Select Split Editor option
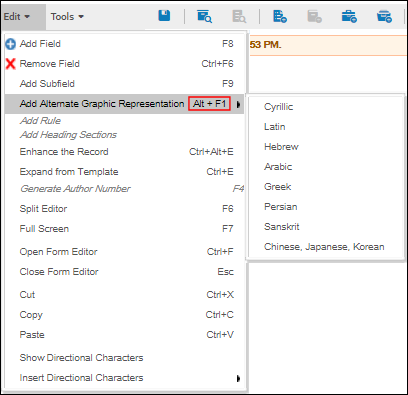Viewport: 408px width, 395px height. pyautogui.click(x=125, y=209)
